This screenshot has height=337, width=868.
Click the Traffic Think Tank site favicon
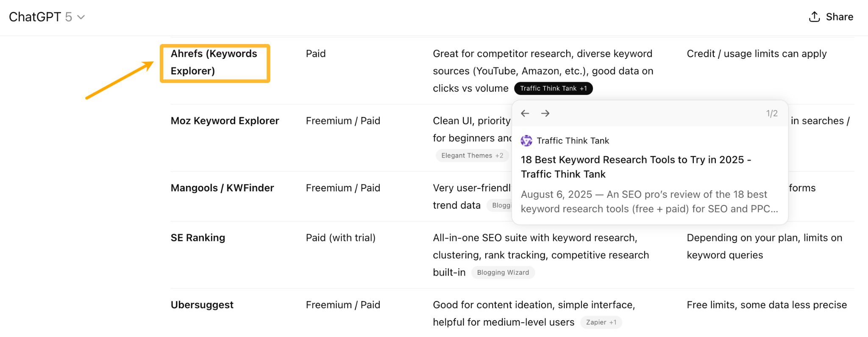[x=526, y=141]
